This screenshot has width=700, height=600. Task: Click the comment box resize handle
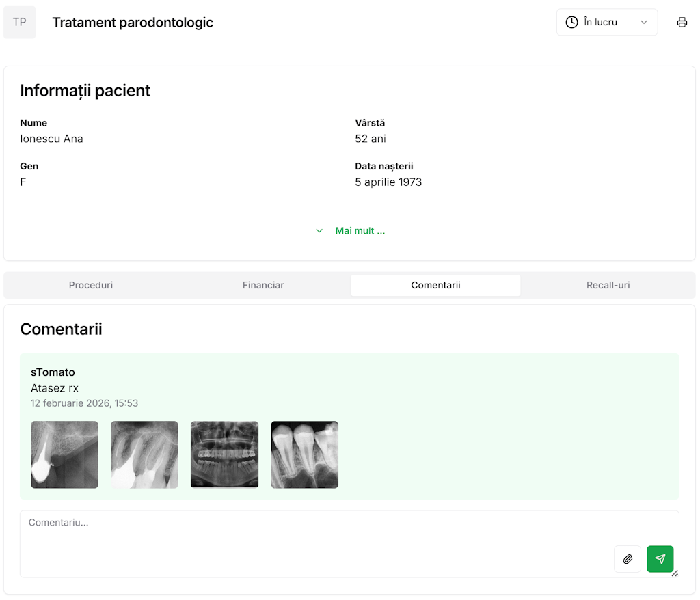click(675, 573)
